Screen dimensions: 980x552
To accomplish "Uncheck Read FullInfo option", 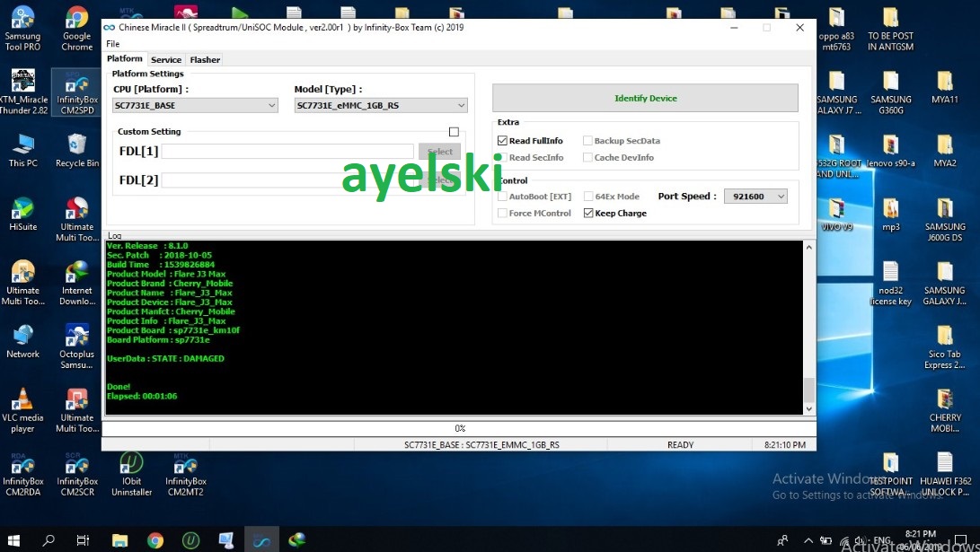I will coord(502,141).
